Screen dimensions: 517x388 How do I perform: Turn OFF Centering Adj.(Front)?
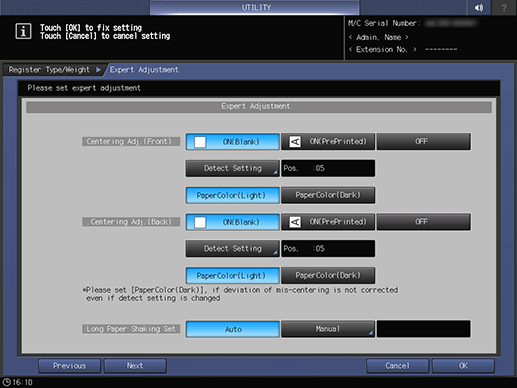click(x=423, y=142)
